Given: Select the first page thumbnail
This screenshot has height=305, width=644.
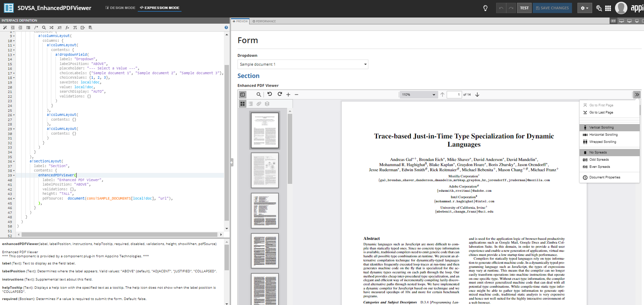Looking at the screenshot, I should (x=265, y=130).
